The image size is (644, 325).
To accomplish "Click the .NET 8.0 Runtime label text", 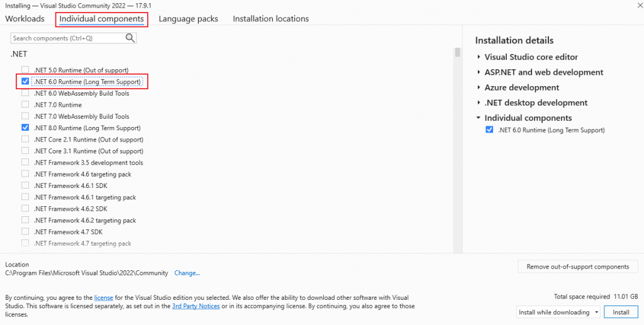I will (87, 128).
